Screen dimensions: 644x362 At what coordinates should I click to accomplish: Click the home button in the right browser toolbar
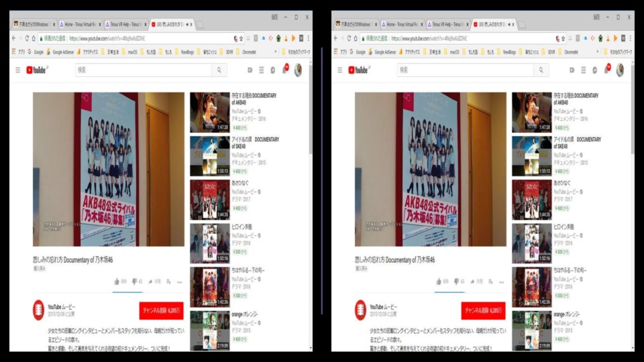coord(356,38)
